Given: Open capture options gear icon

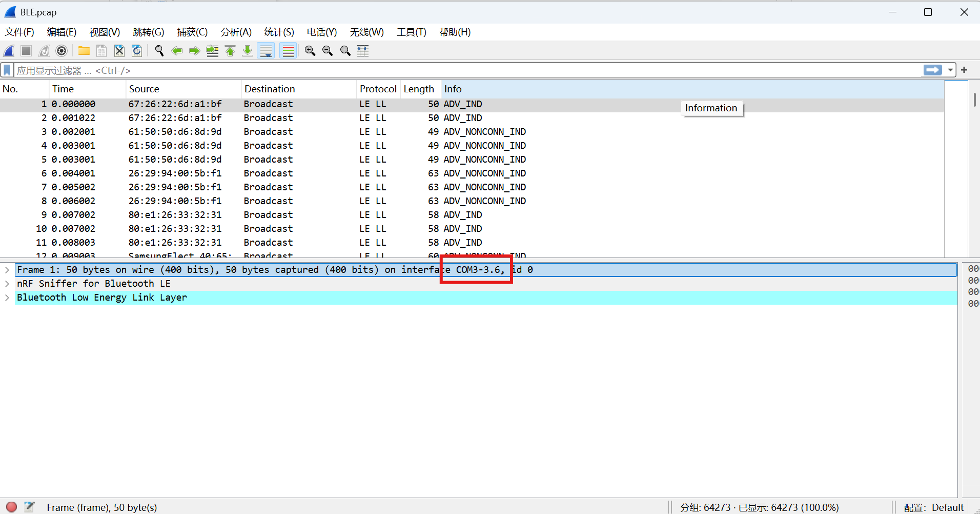Looking at the screenshot, I should pos(62,51).
